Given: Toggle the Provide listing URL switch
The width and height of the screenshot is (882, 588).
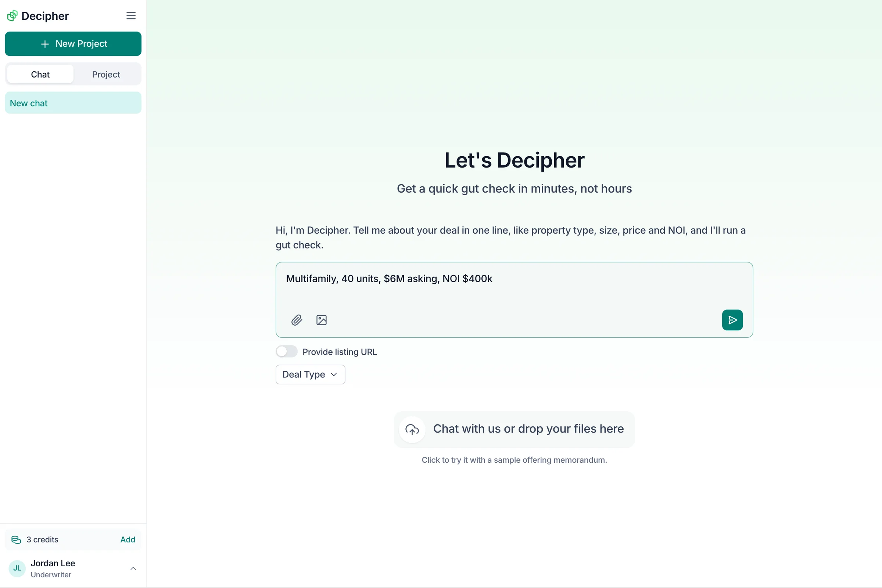Looking at the screenshot, I should pyautogui.click(x=287, y=351).
